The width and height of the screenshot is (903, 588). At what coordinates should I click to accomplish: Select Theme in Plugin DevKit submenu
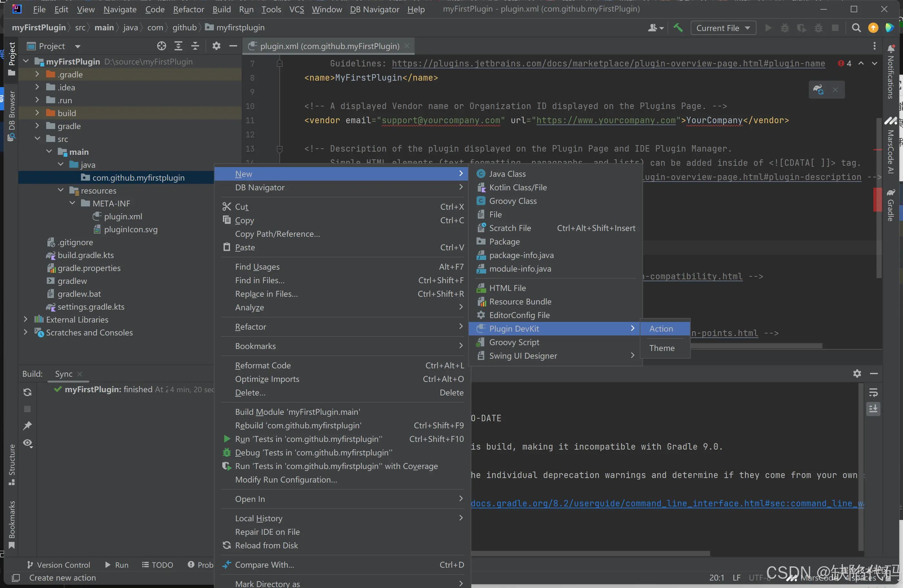coord(665,348)
